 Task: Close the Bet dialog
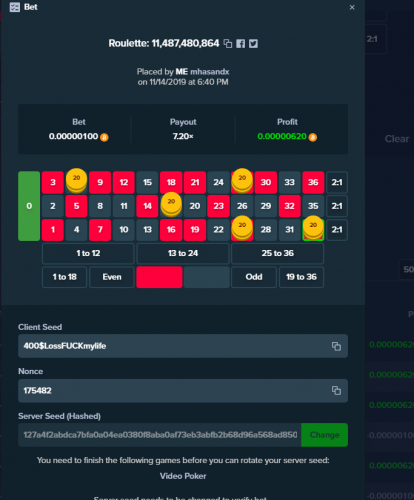[x=352, y=7]
